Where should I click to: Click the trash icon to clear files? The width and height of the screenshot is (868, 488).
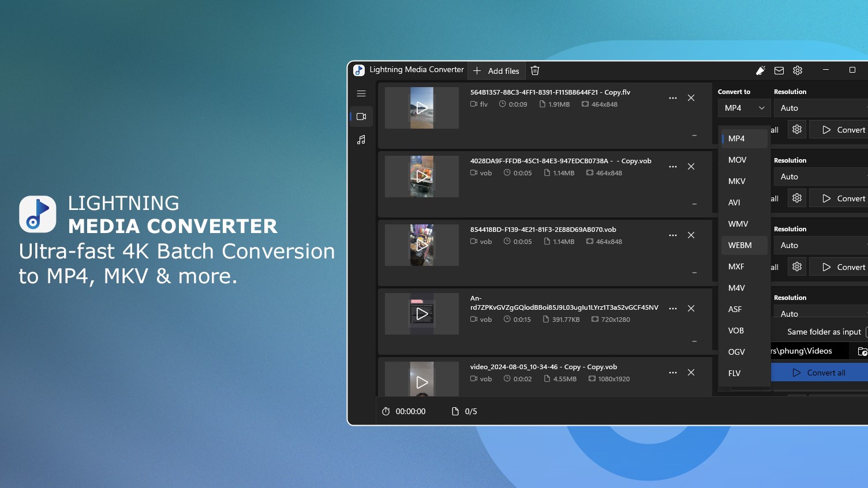click(x=535, y=70)
